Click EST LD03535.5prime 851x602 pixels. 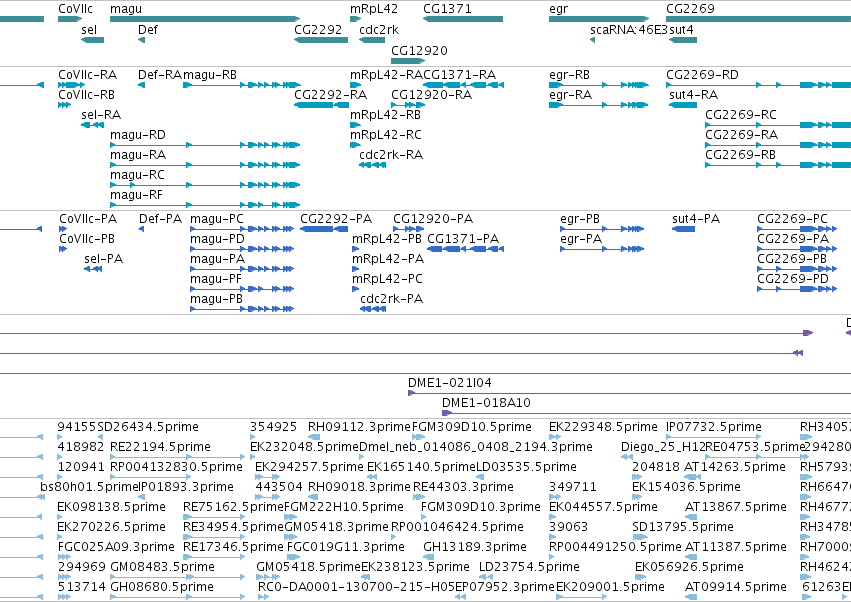point(526,467)
